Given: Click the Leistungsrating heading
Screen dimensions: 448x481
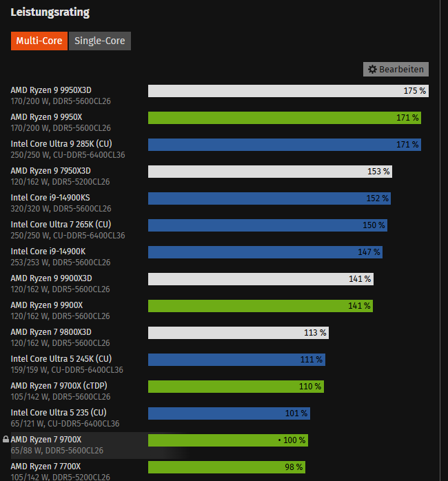Looking at the screenshot, I should point(50,12).
